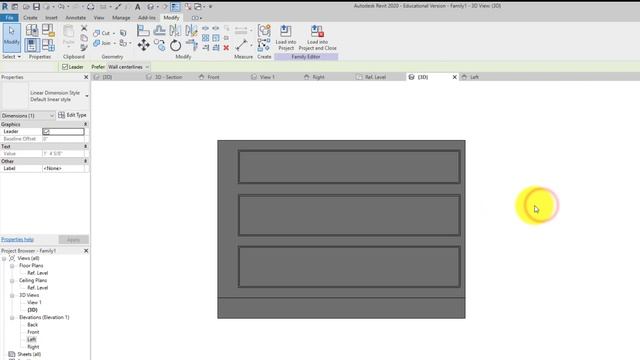Open the Properties help link
Screen dimensions: 640x360
point(17,240)
